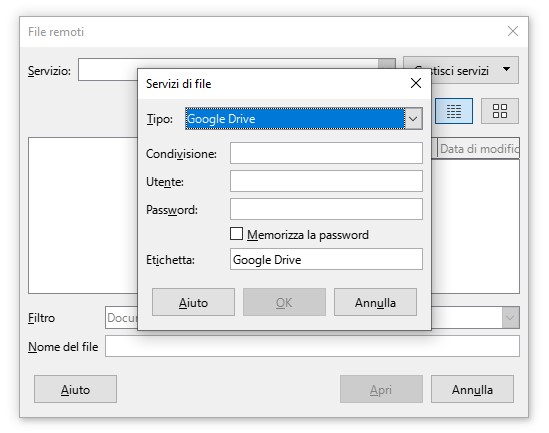Click the OK button in Servizi di file
The width and height of the screenshot is (549, 433).
[x=284, y=302]
